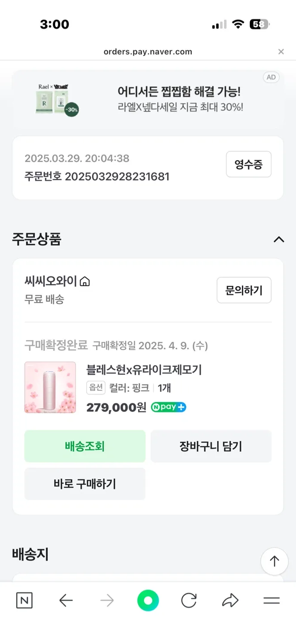The width and height of the screenshot is (296, 644).
Task: Track delivery with 배송조회 button
Action: 85,446
